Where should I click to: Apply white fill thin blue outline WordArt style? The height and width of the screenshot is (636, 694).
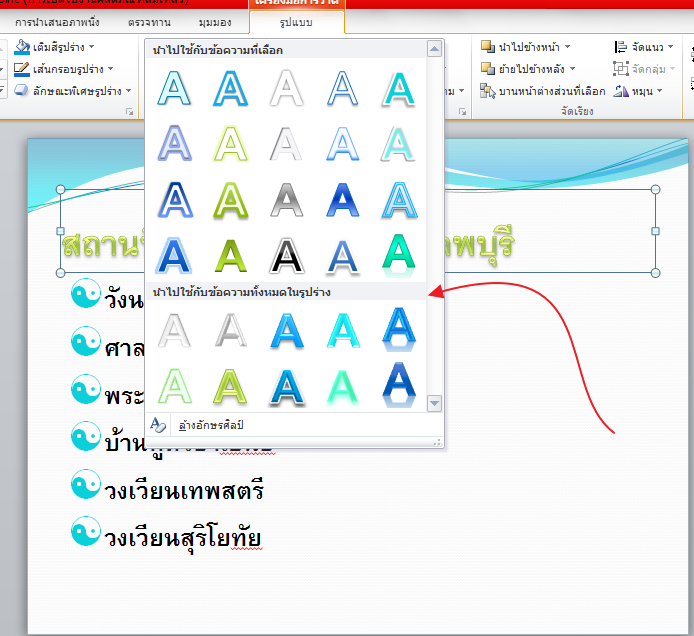(x=343, y=88)
